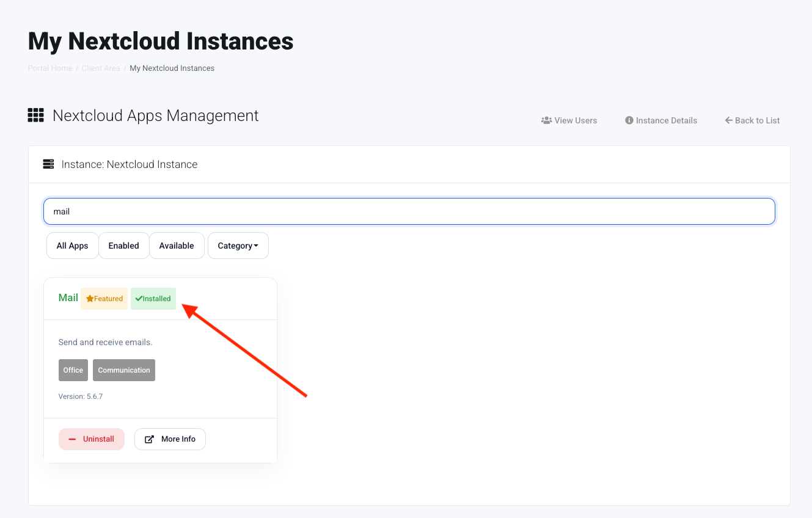The width and height of the screenshot is (812, 518).
Task: Show All Apps filter
Action: point(73,246)
